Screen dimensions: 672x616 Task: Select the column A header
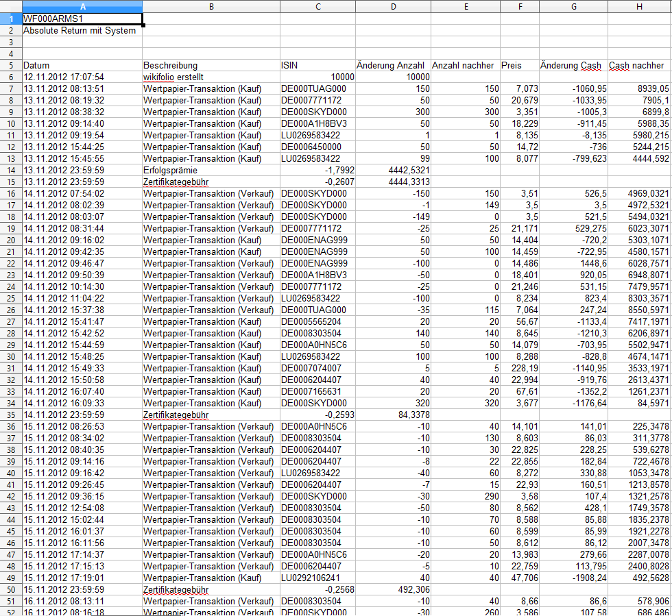(82, 6)
